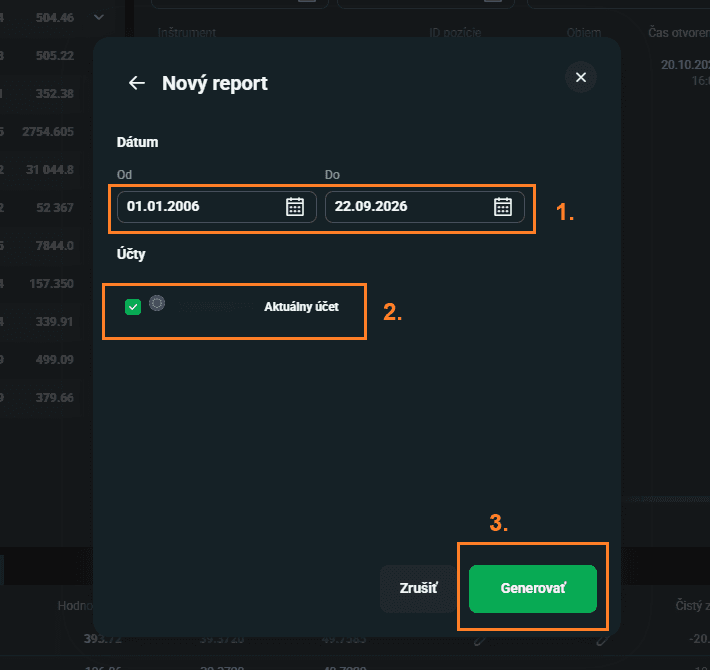Go back using the arrow next to Nový report

(x=136, y=83)
